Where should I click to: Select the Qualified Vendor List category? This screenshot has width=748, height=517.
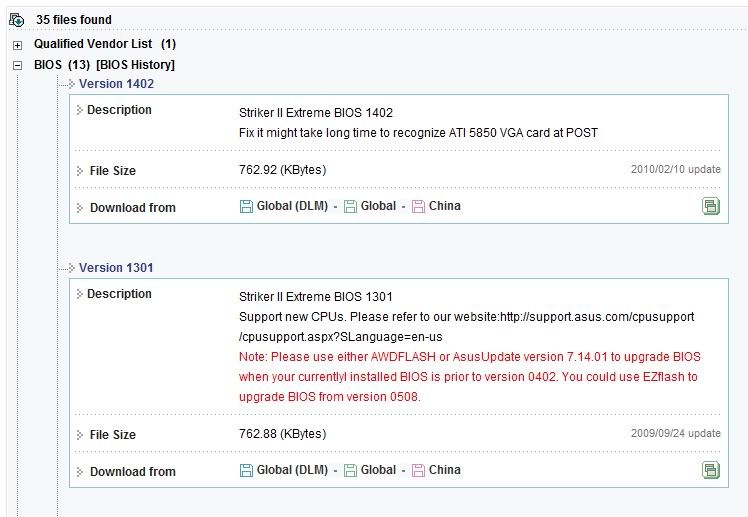click(x=93, y=44)
